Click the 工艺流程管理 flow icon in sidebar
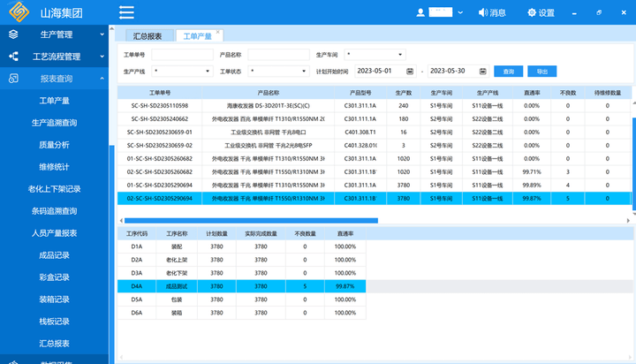This screenshot has height=364, width=636. [x=13, y=57]
